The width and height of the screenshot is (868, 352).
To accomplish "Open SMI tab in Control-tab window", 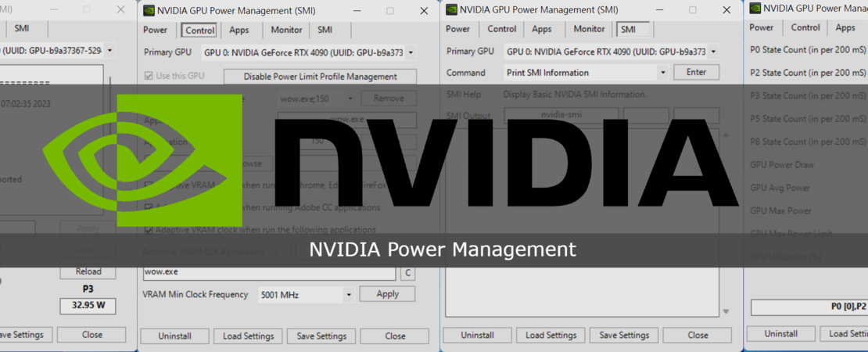I will coord(325,30).
